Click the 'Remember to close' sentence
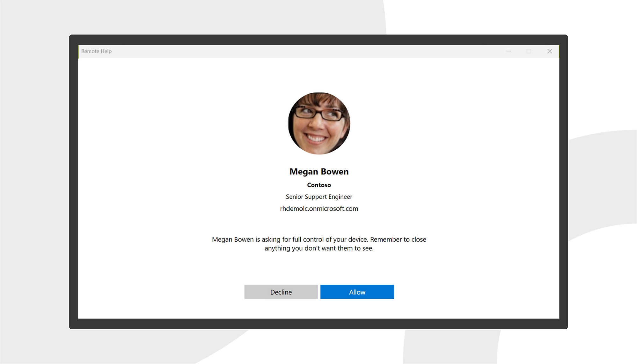 point(398,239)
